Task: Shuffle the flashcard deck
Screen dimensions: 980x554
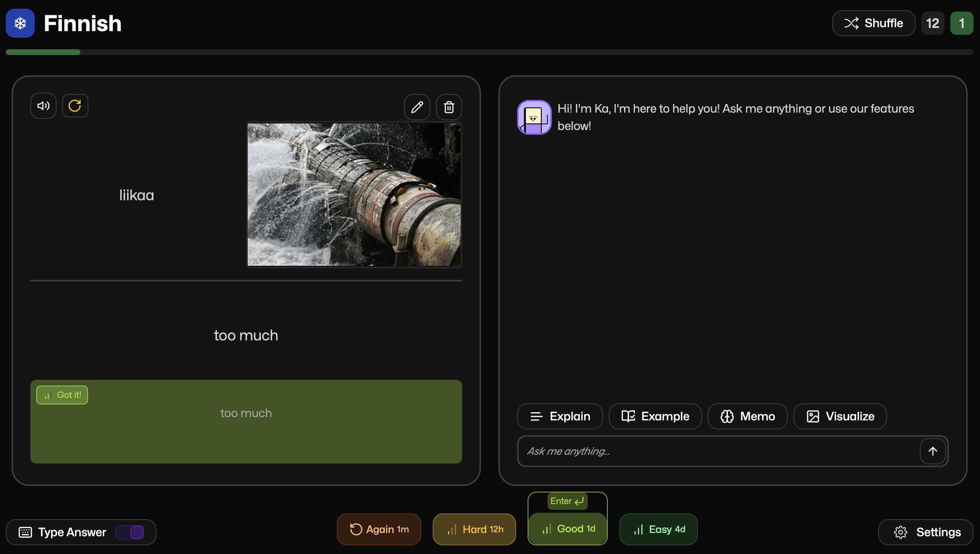Action: point(873,23)
